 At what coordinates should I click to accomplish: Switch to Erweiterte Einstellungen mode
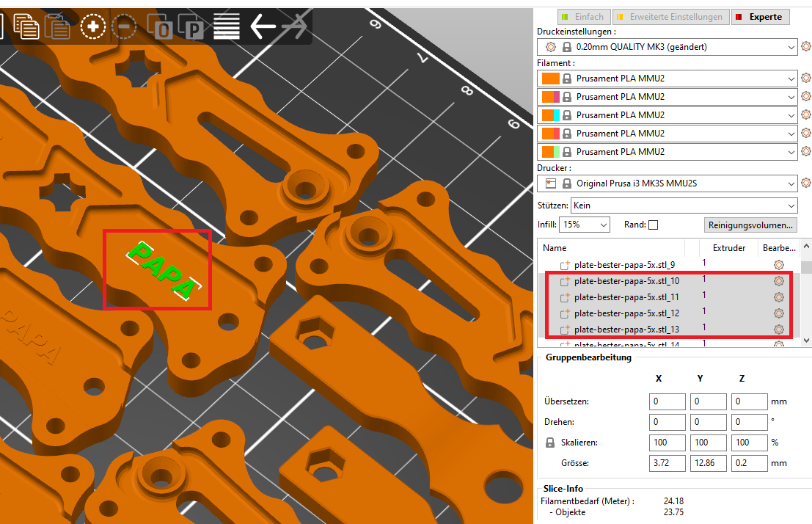click(670, 17)
